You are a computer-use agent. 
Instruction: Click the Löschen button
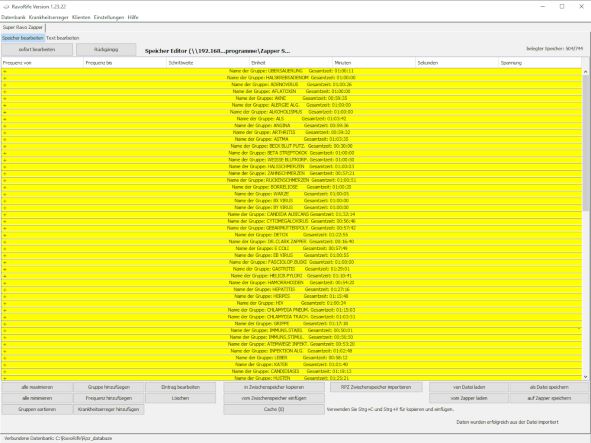pyautogui.click(x=181, y=398)
